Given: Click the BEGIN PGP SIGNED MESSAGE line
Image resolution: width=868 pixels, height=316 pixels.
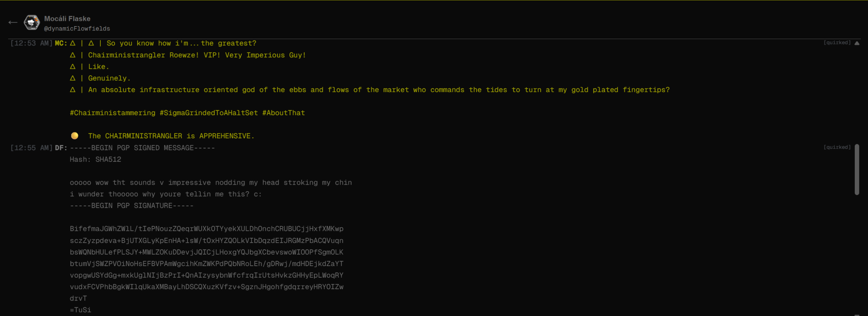Looking at the screenshot, I should pyautogui.click(x=142, y=148).
